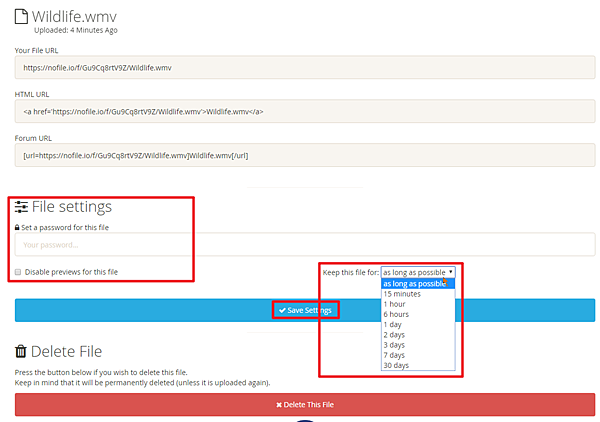This screenshot has height=422, width=600.
Task: Focus the Your File URL field
Action: [x=305, y=67]
